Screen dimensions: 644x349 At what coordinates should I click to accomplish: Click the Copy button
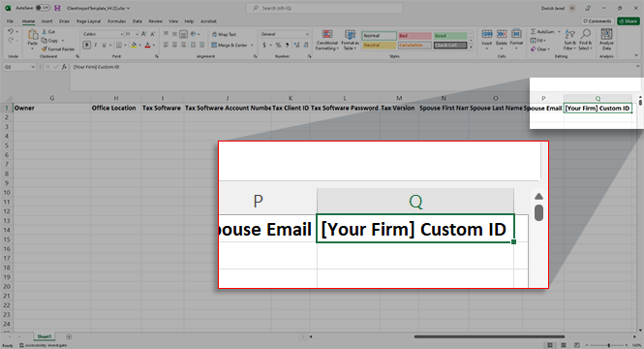pos(50,41)
